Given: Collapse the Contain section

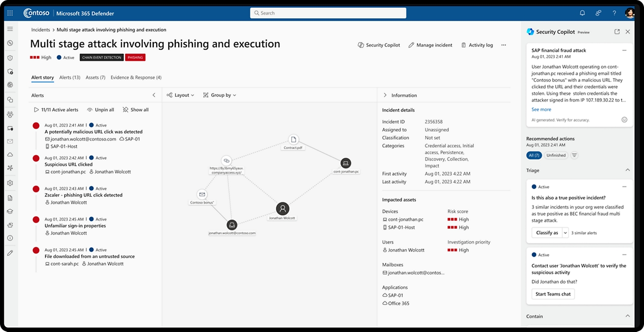Looking at the screenshot, I should [x=628, y=316].
